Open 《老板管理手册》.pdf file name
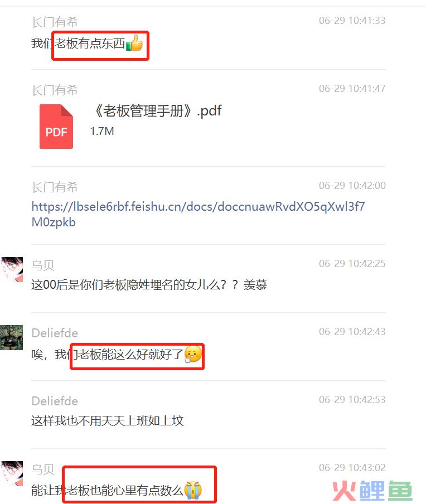426x504 pixels. (x=157, y=111)
